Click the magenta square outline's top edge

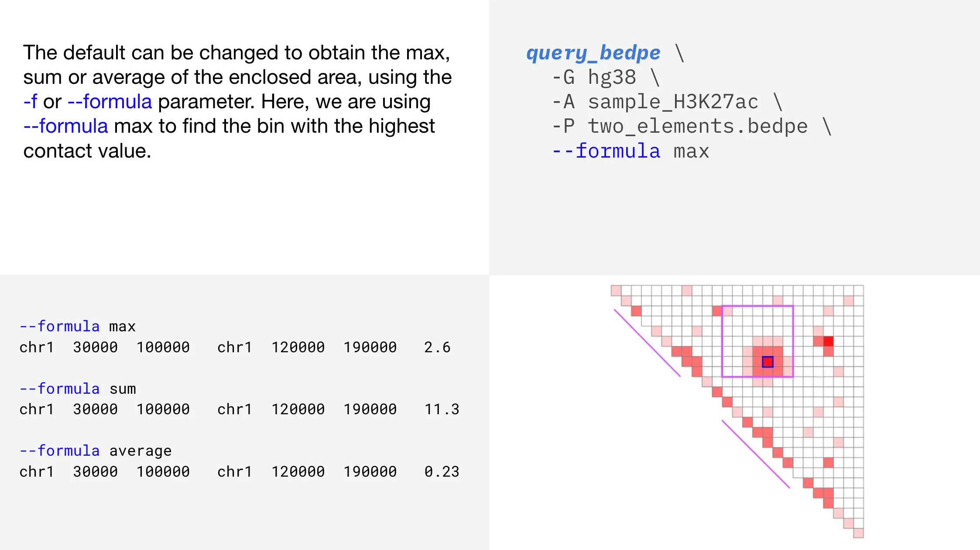point(757,306)
